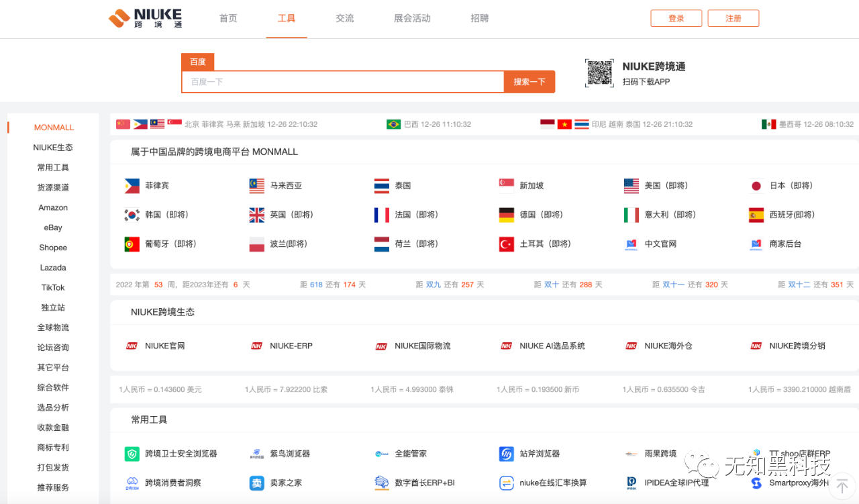Select MONMALL in the left sidebar
The height and width of the screenshot is (504, 859).
54,128
